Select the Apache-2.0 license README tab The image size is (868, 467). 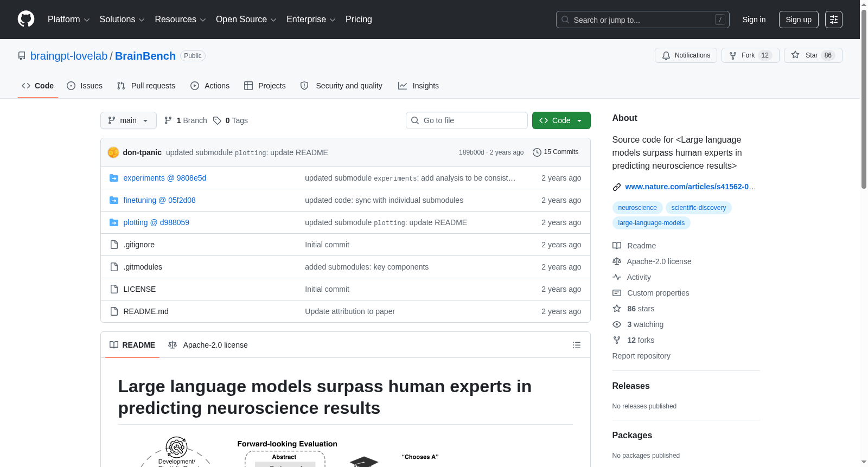coord(208,345)
